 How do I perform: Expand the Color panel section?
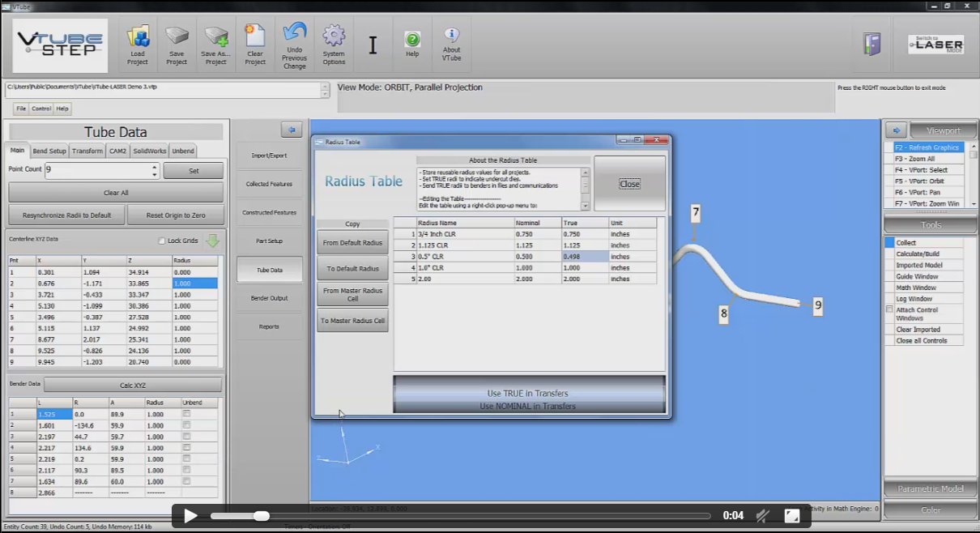click(930, 510)
